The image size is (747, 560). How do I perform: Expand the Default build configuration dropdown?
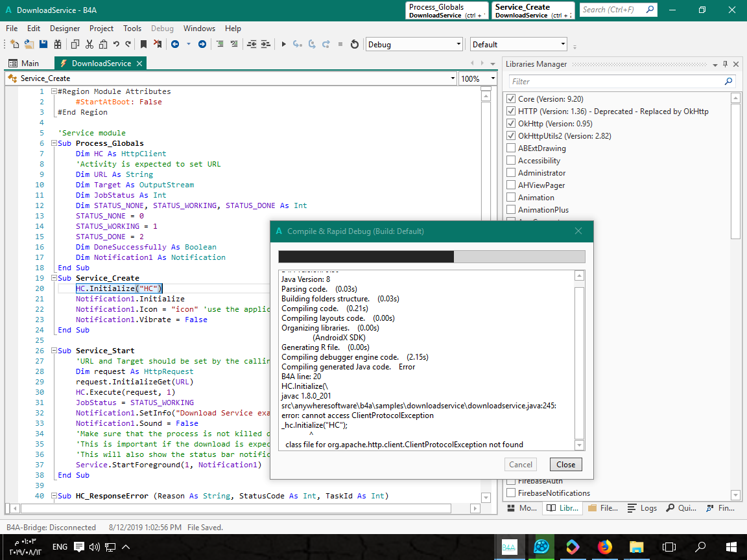pyautogui.click(x=518, y=45)
